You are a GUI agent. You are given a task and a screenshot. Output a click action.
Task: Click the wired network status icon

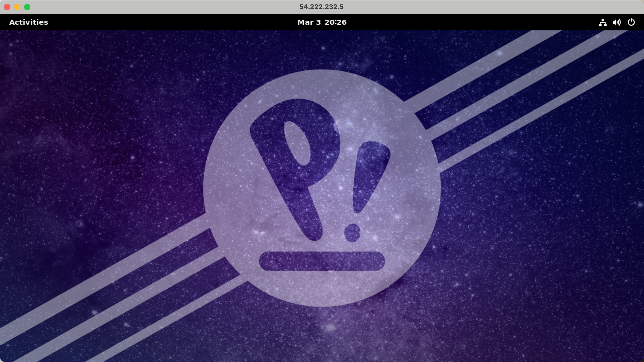click(x=602, y=22)
